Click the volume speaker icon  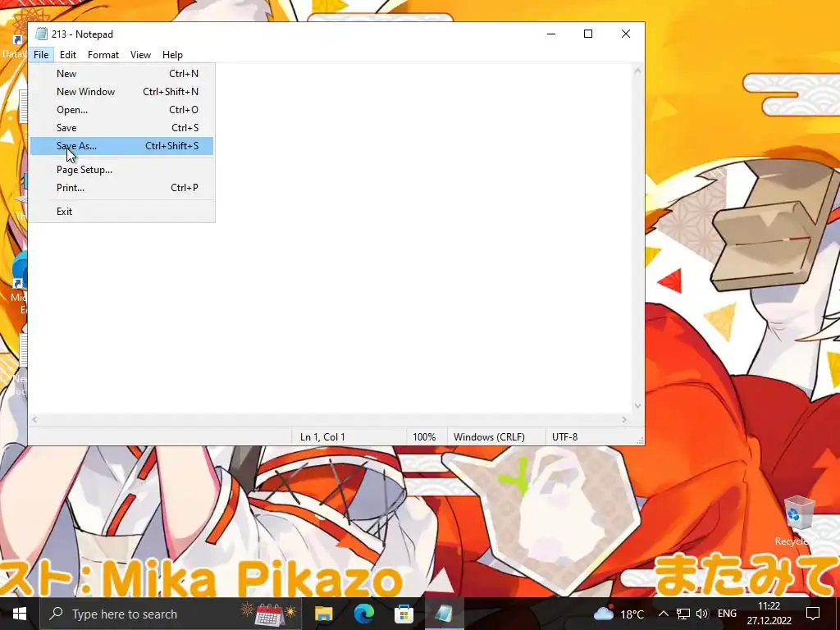(x=702, y=614)
